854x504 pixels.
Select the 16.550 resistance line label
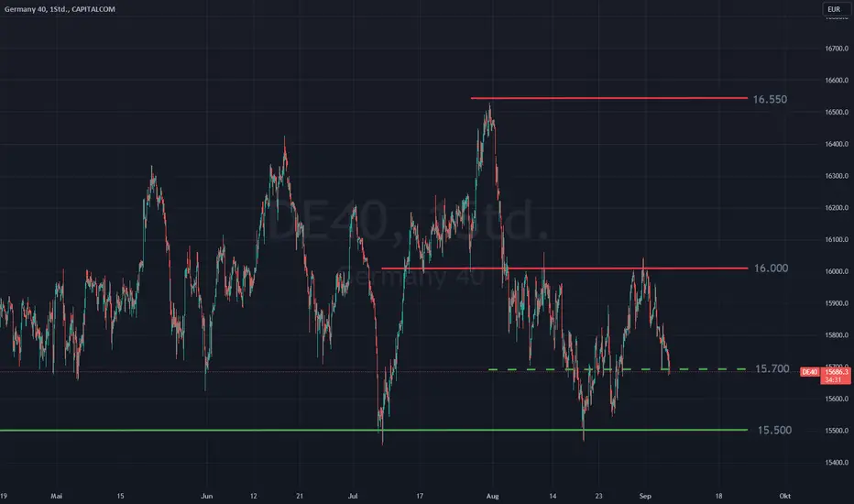click(x=770, y=99)
